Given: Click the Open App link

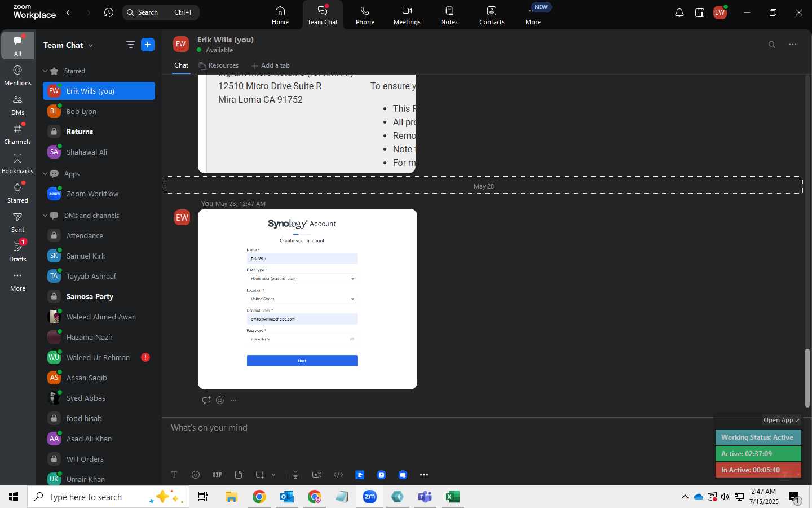Looking at the screenshot, I should point(781,420).
